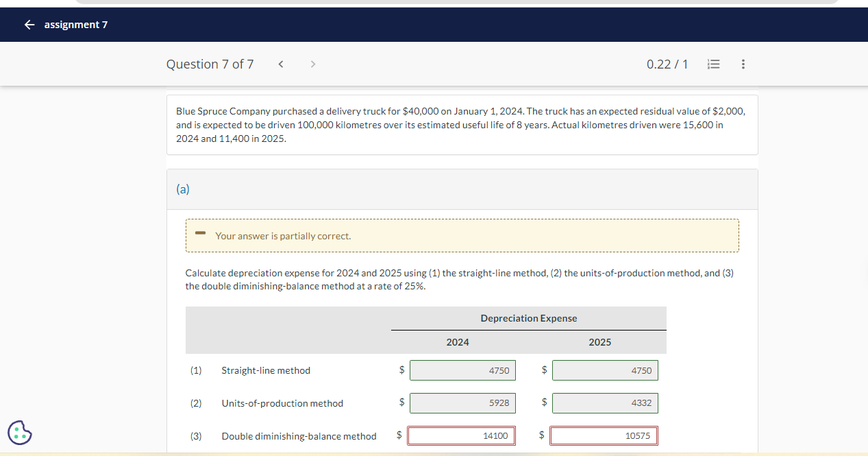Click the 'Question 7 of 7' label
Image resolution: width=868 pixels, height=456 pixels.
(210, 64)
